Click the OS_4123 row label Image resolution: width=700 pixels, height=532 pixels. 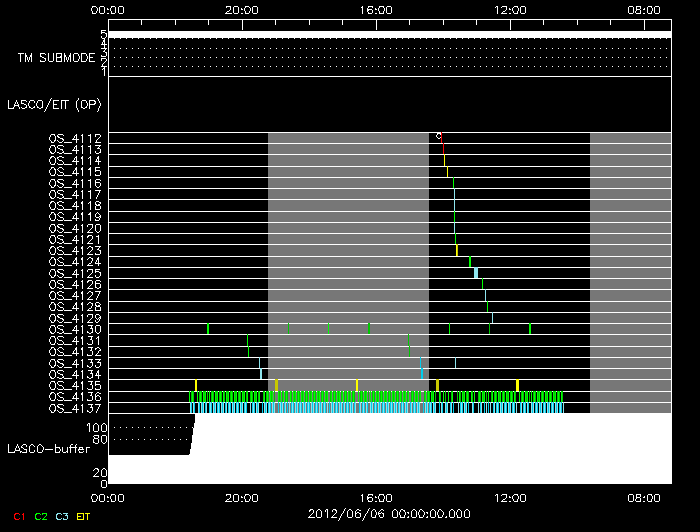75,251
